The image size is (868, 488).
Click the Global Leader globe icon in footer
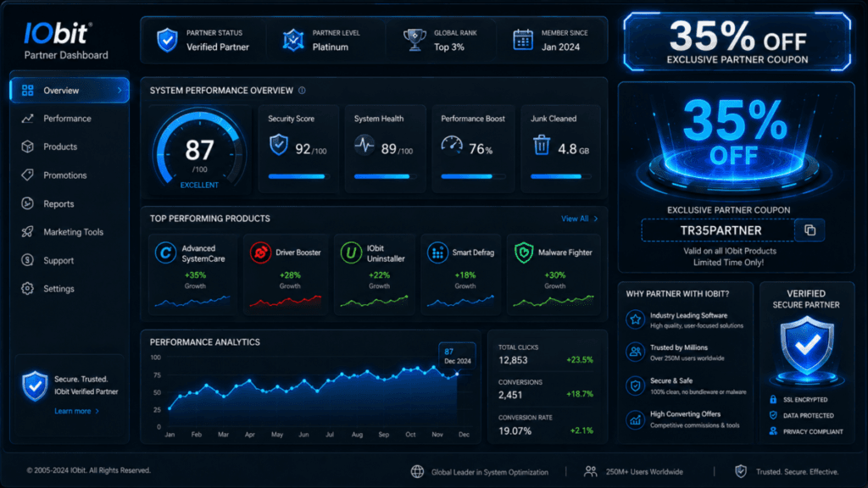pos(417,471)
